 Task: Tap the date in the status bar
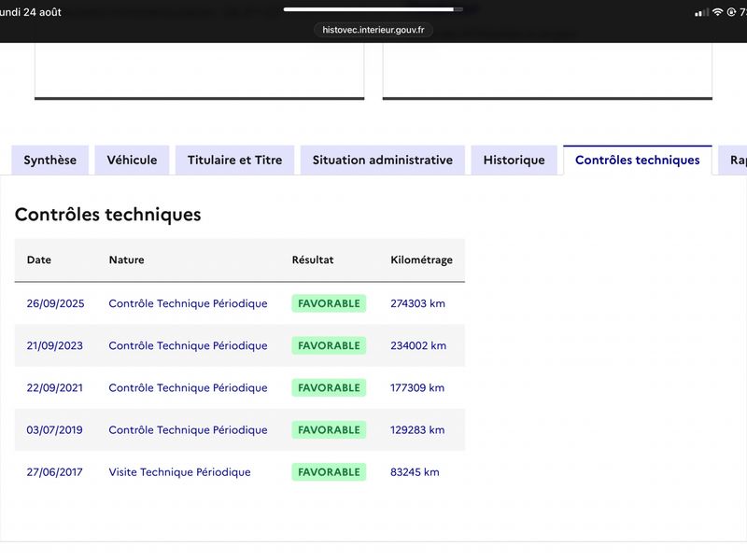click(31, 12)
